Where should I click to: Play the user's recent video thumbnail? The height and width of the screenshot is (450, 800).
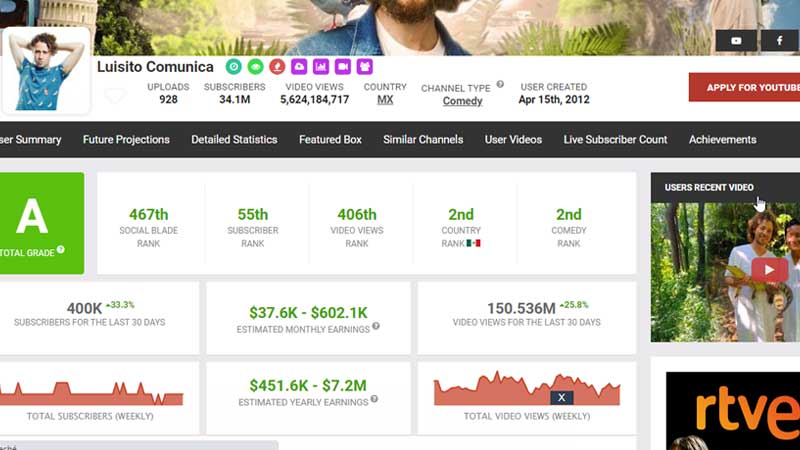[x=769, y=269]
